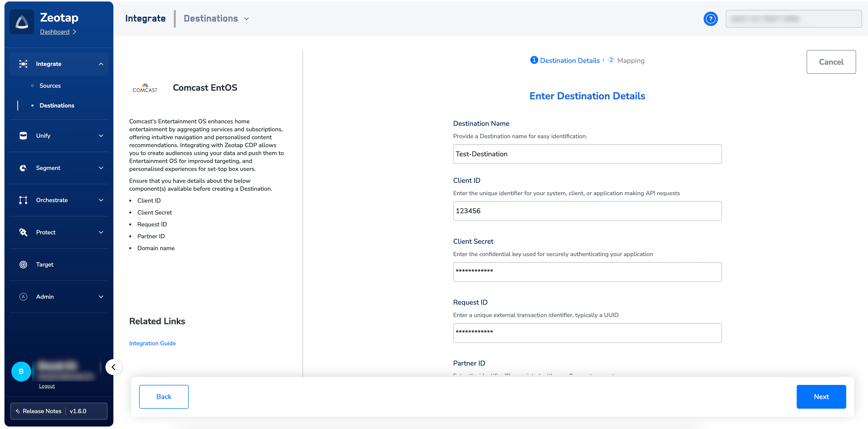Viewport: 868px width, 429px height.
Task: Click the Orchestrate sidebar icon
Action: [x=23, y=200]
